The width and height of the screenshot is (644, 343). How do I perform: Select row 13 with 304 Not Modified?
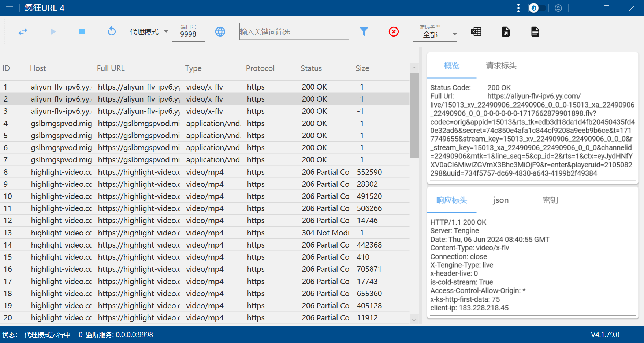point(205,233)
